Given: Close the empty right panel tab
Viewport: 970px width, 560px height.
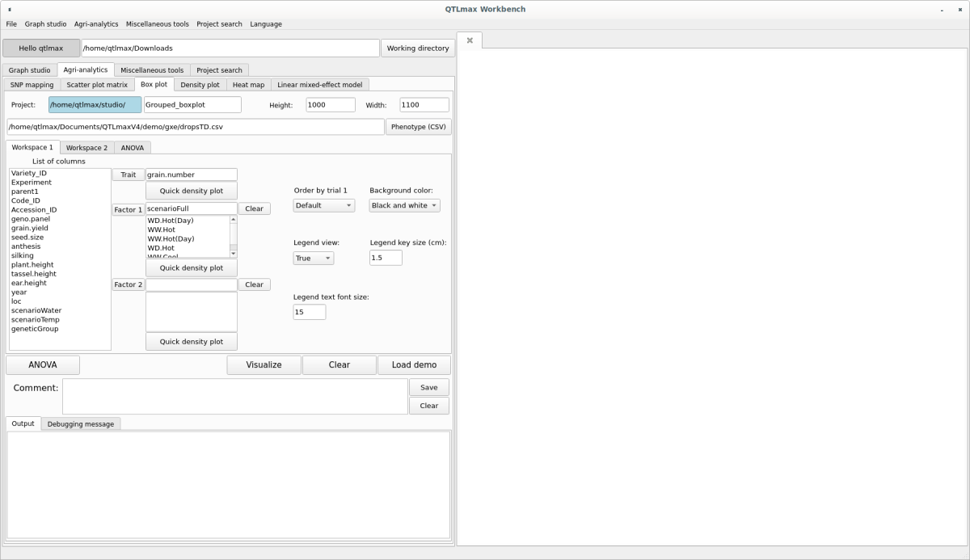Looking at the screenshot, I should 470,40.
